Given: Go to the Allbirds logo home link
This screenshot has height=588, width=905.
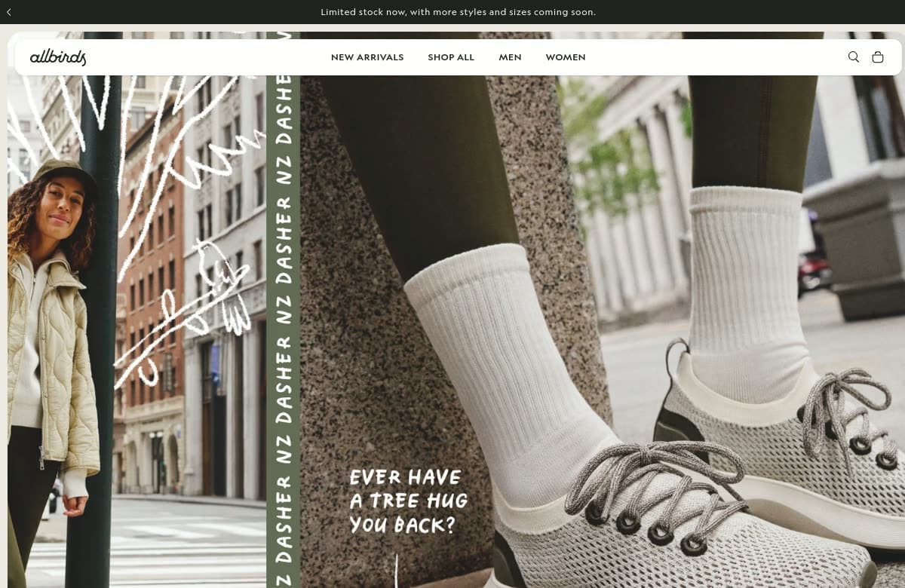Looking at the screenshot, I should pyautogui.click(x=58, y=57).
